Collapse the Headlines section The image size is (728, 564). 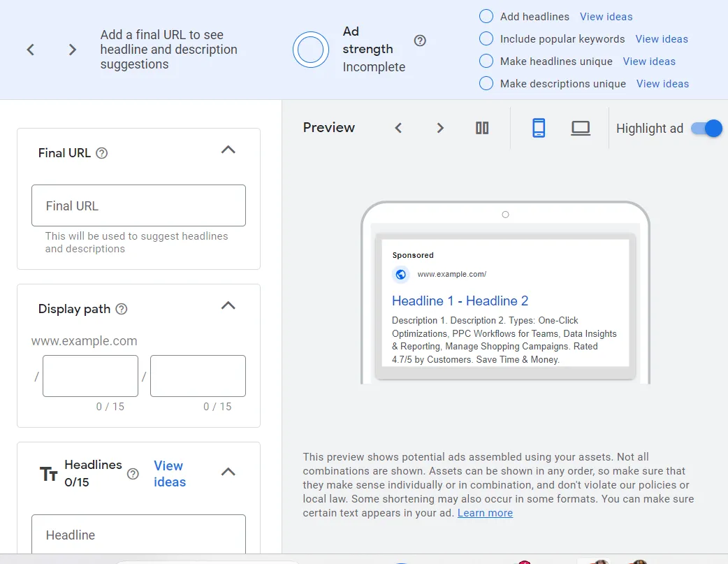click(228, 472)
